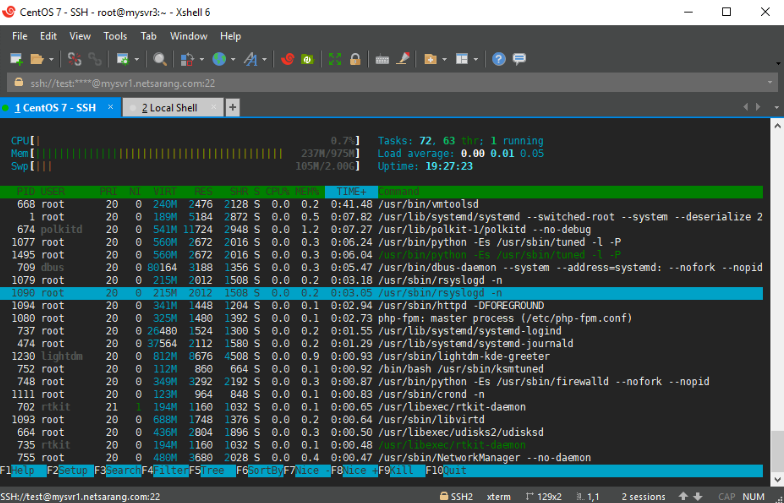
Task: Click the Find magnifying glass icon
Action: tap(160, 59)
